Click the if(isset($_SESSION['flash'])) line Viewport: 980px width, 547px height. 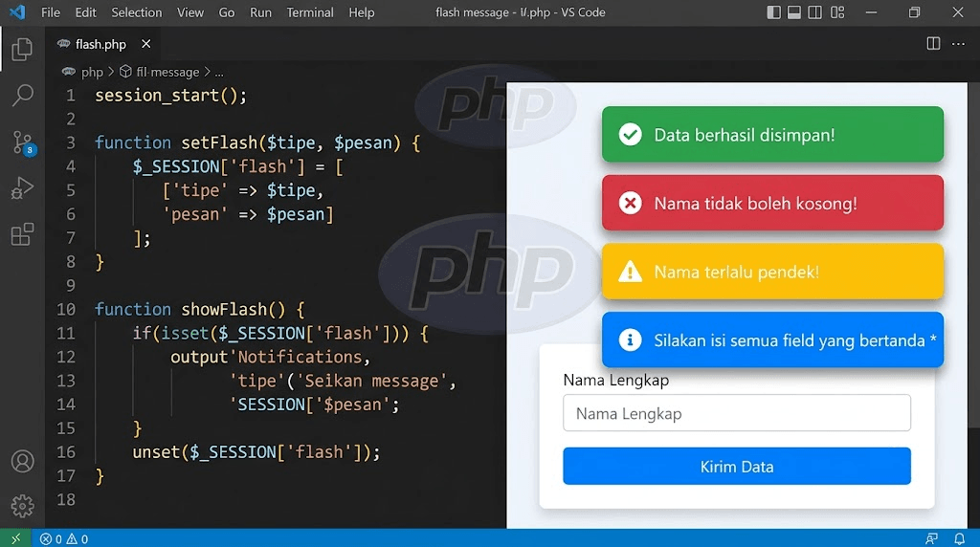pos(280,334)
